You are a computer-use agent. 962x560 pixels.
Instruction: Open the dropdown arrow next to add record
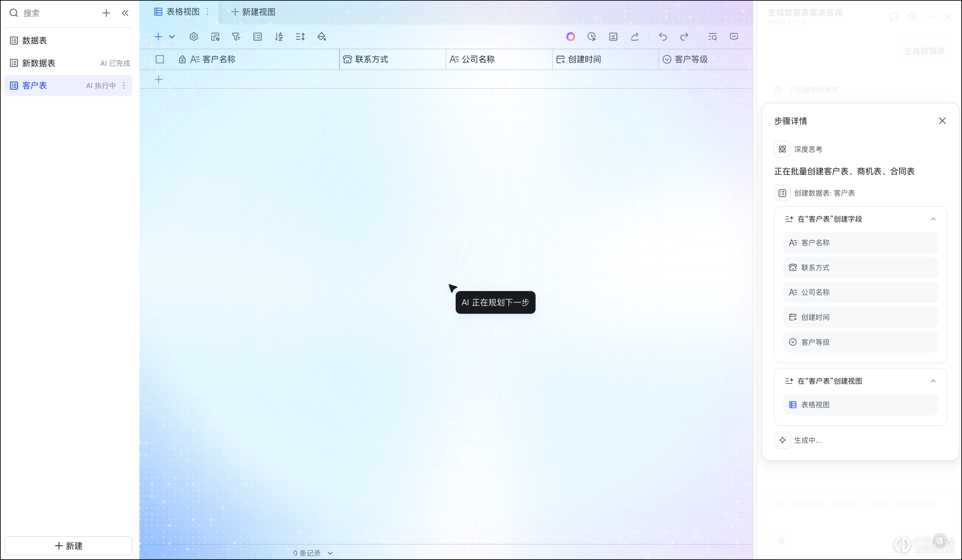click(x=172, y=37)
